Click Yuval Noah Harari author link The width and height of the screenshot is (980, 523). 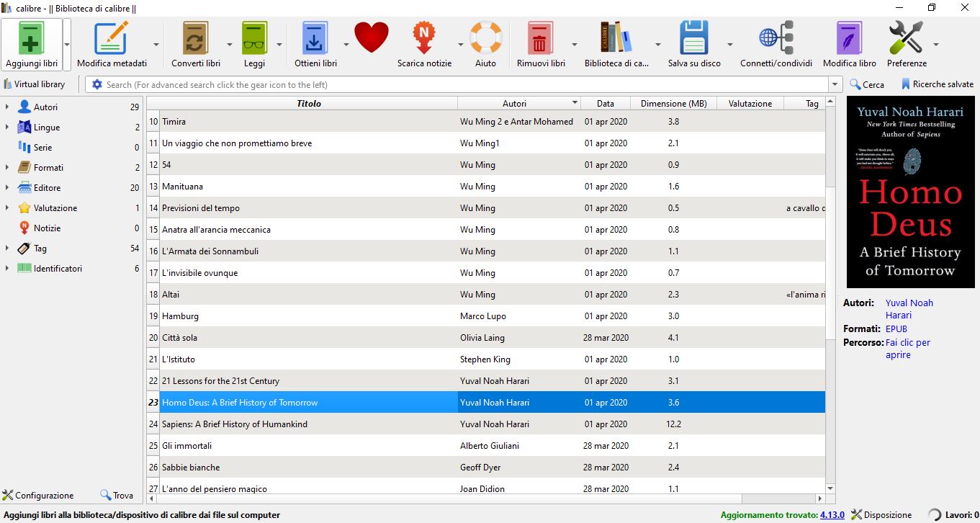(909, 309)
